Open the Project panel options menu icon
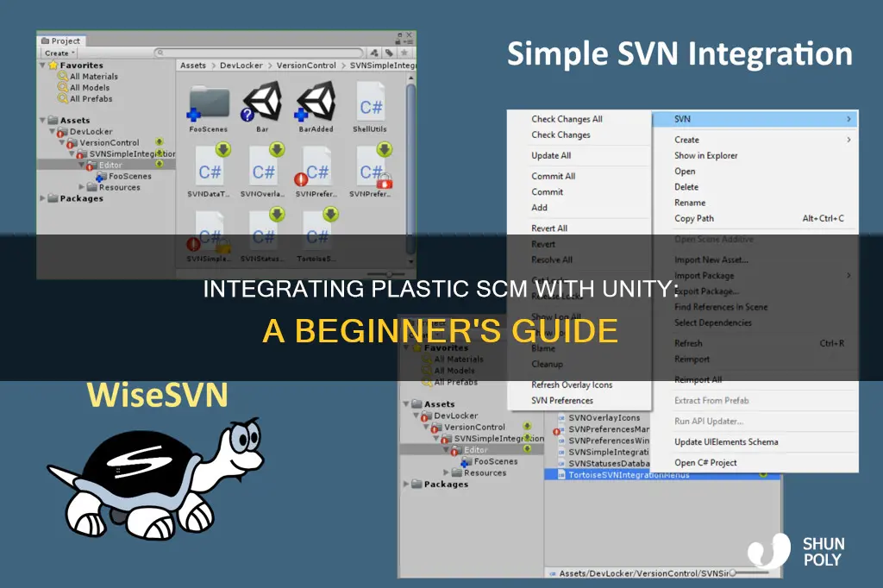 (410, 41)
